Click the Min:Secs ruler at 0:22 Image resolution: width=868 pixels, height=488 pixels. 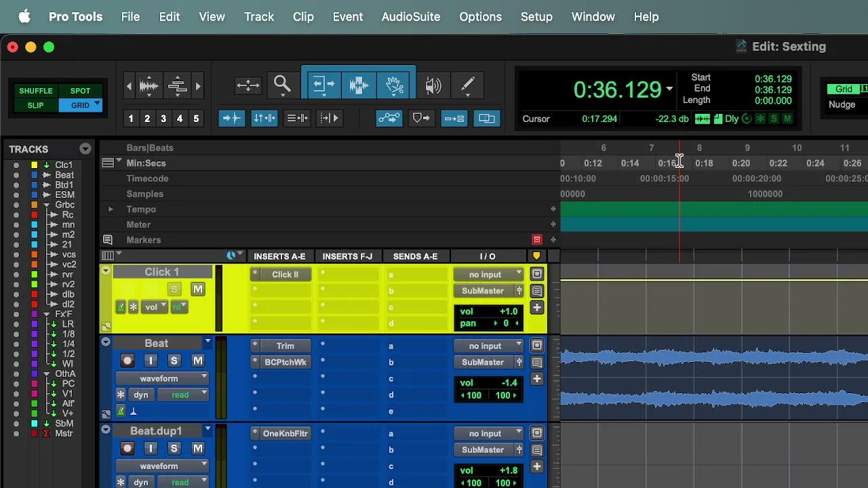[x=778, y=163]
